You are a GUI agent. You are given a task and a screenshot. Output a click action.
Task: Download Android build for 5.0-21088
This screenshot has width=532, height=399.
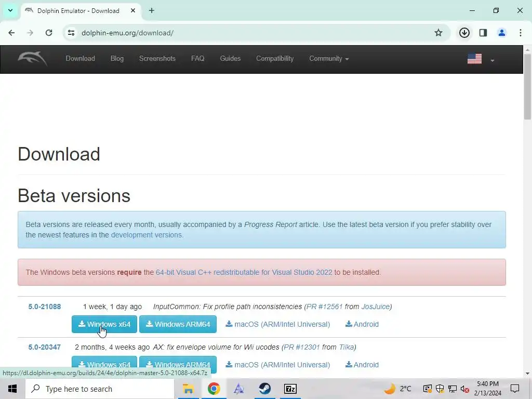click(362, 324)
